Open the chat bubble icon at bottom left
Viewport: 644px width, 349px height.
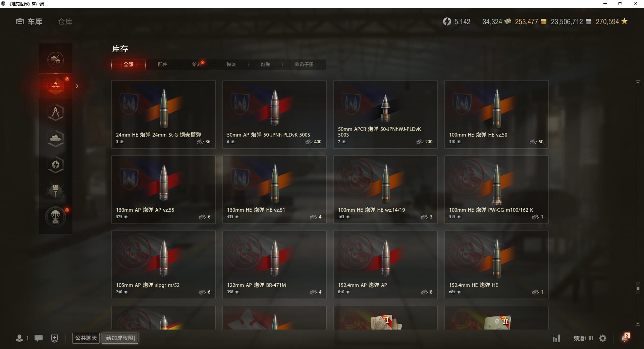39,338
